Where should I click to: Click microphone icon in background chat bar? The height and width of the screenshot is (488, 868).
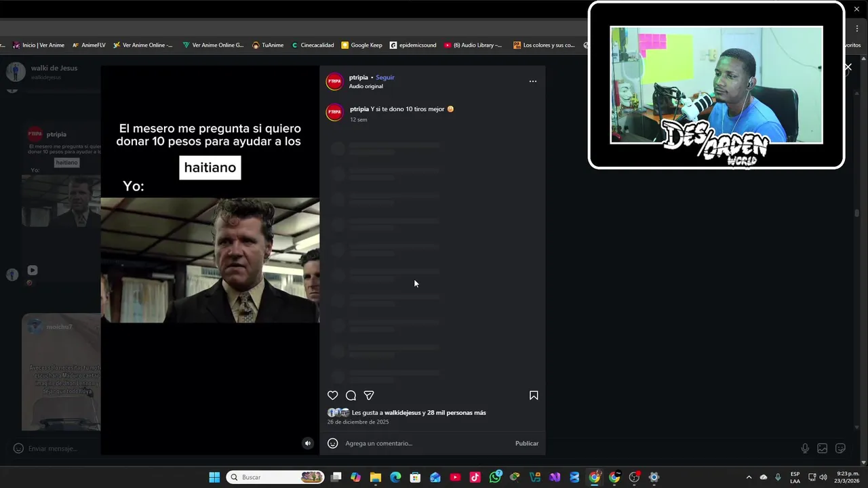click(x=805, y=448)
